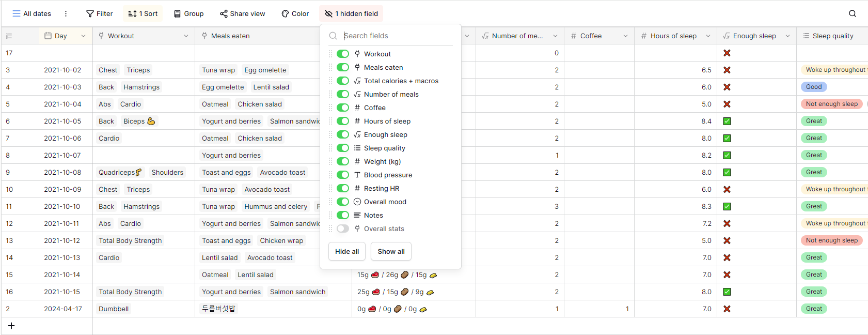
Task: Disable the Blood pressure field toggle
Action: tap(343, 175)
